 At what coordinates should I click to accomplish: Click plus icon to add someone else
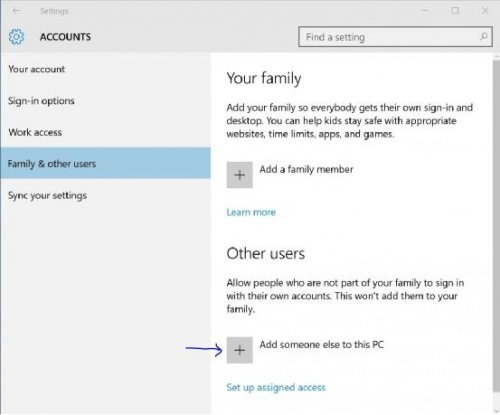click(x=240, y=350)
